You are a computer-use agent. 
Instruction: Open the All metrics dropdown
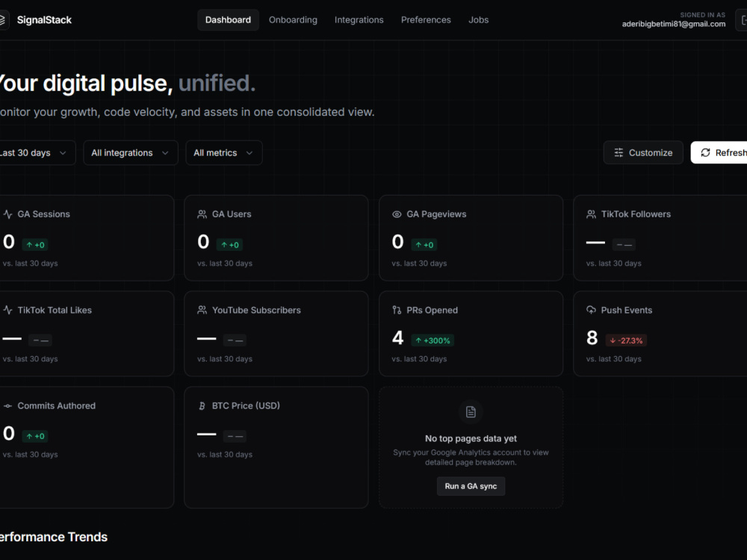pyautogui.click(x=224, y=153)
